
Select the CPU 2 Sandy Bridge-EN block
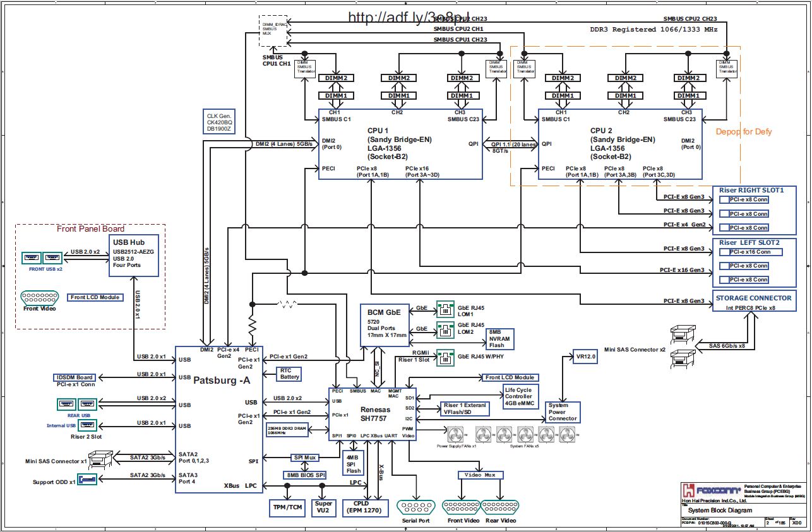coord(620,144)
